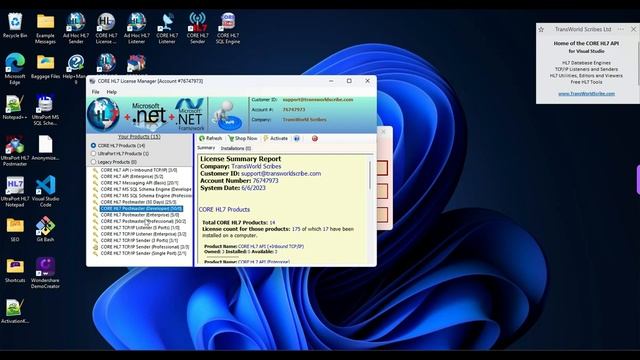Image resolution: width=640 pixels, height=360 pixels.
Task: Open the www.TransWorldScribe.com link
Action: coord(587,93)
